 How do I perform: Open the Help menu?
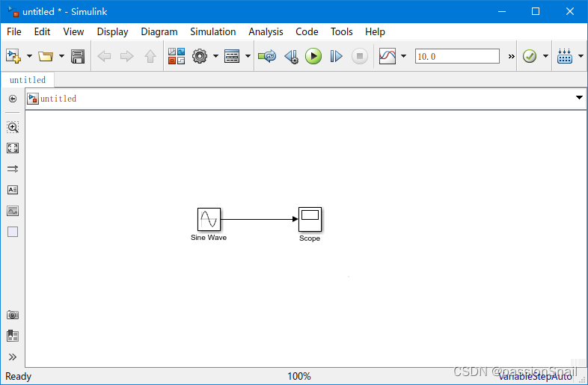click(375, 32)
